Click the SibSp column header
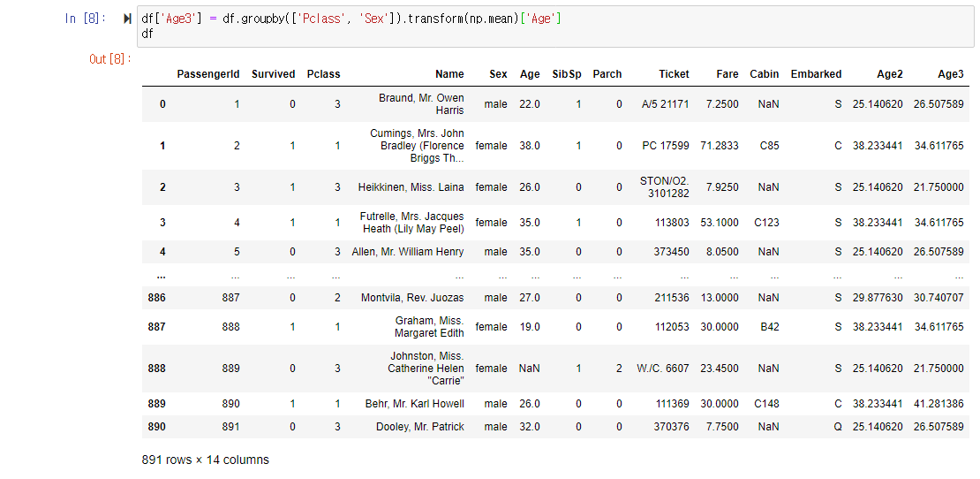 (x=566, y=73)
